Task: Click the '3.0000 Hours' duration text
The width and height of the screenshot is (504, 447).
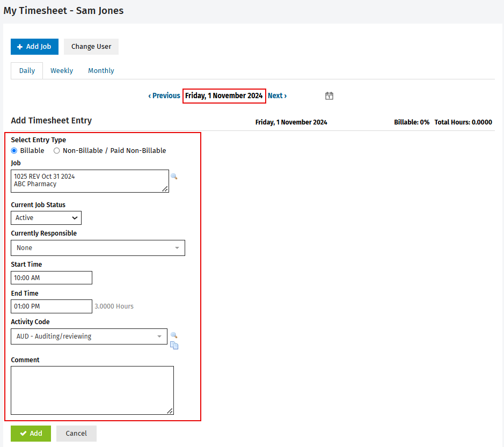Action: [x=114, y=306]
